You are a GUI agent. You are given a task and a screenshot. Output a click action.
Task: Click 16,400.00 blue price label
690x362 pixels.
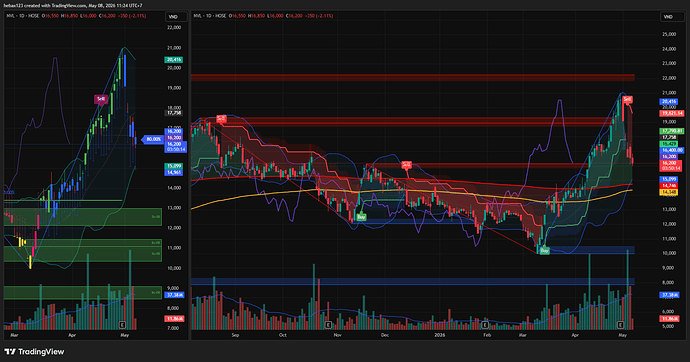pyautogui.click(x=672, y=150)
